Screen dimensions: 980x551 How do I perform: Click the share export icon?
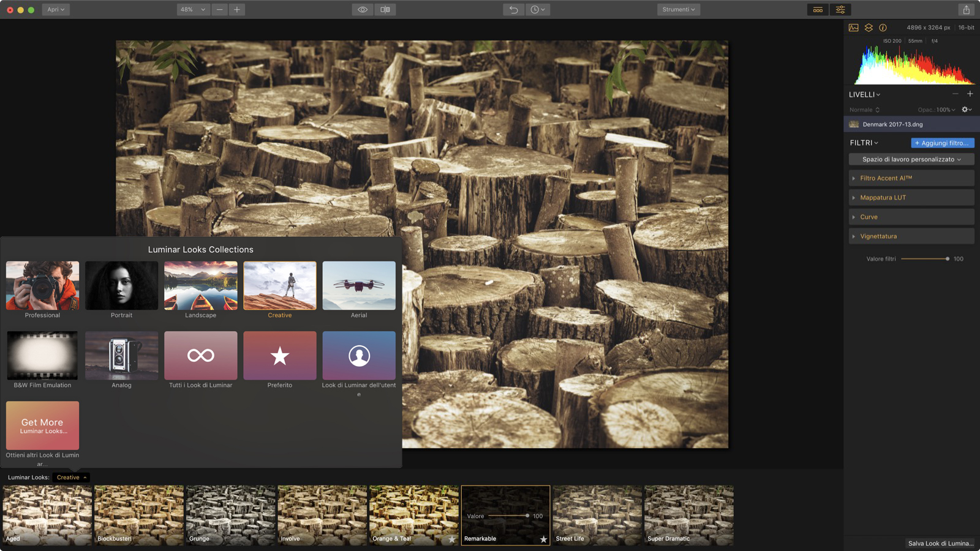966,10
